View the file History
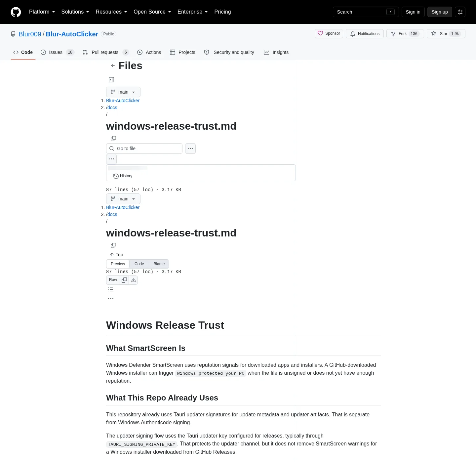Viewport: 476px width, 463px height. pyautogui.click(x=123, y=176)
